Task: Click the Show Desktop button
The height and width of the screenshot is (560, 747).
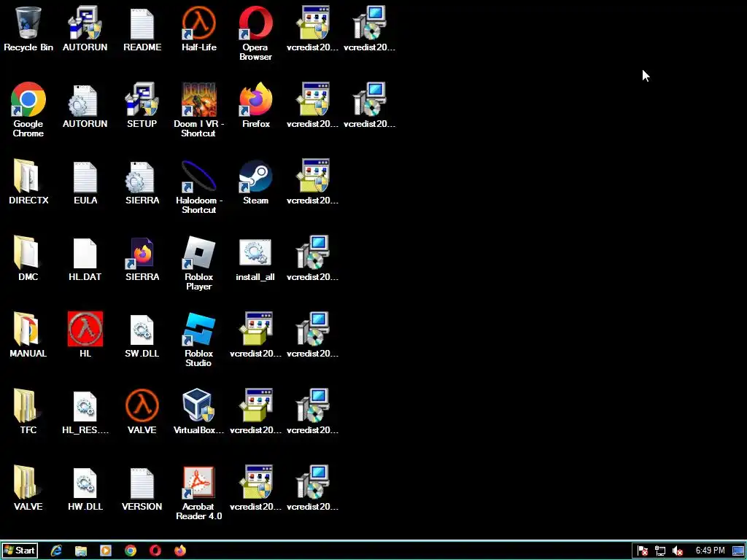Action: pyautogui.click(x=738, y=551)
